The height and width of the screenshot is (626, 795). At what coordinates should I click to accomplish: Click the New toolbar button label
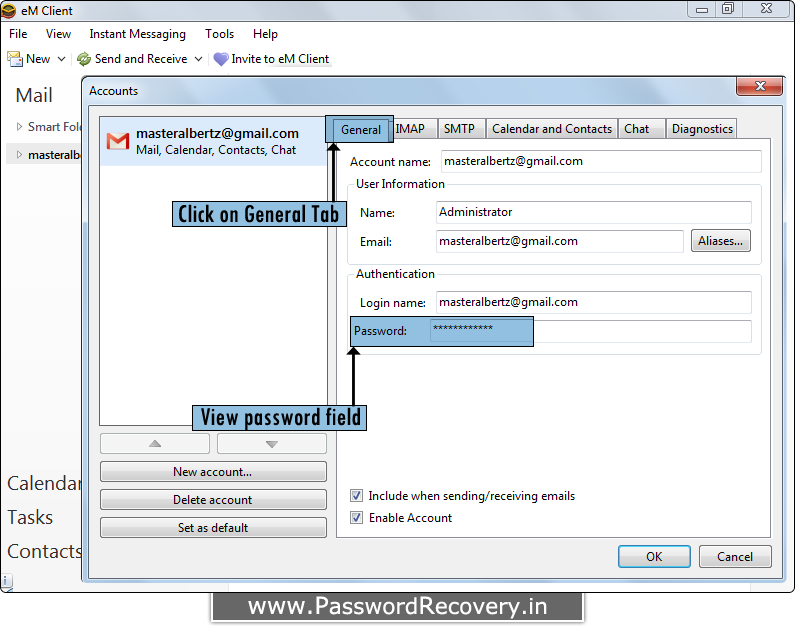click(38, 59)
